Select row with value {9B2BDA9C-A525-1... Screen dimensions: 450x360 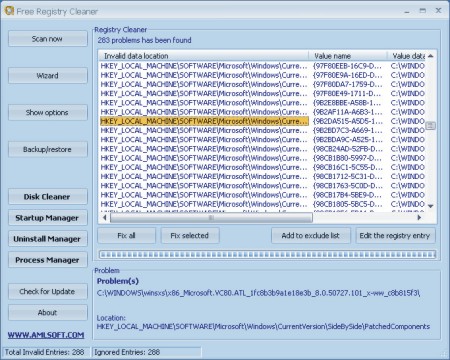[x=263, y=140]
